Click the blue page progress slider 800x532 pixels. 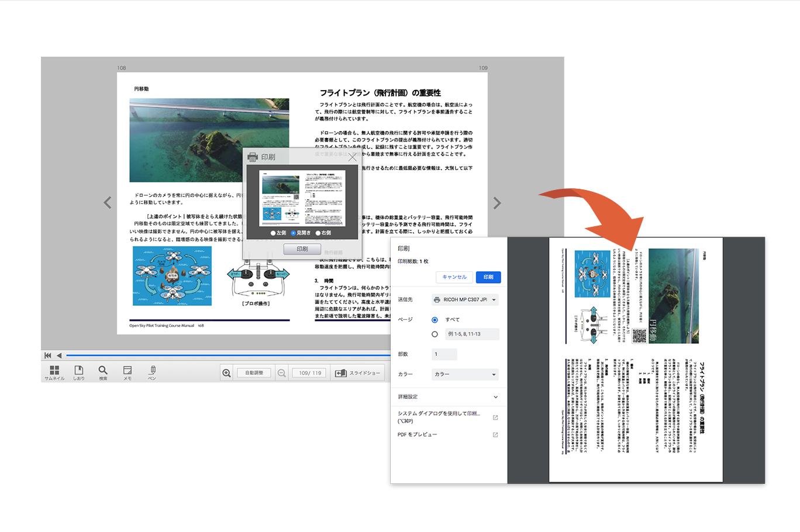pos(228,355)
